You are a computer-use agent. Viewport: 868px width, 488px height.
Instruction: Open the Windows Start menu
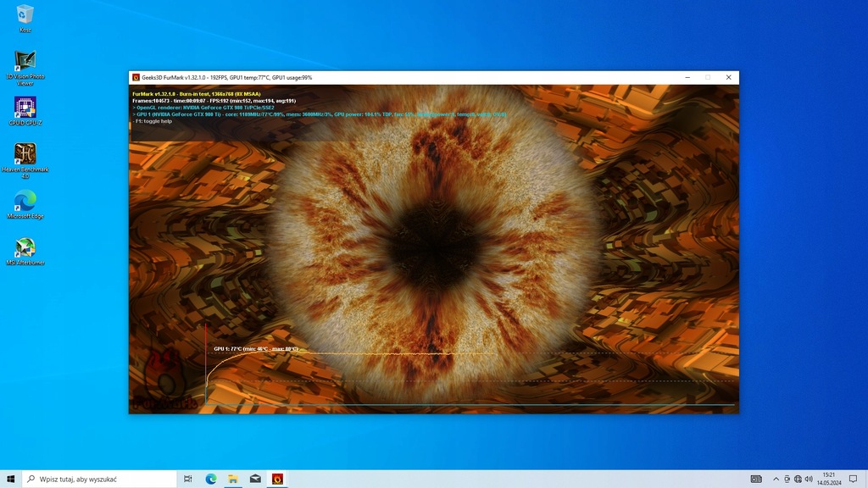(x=11, y=479)
